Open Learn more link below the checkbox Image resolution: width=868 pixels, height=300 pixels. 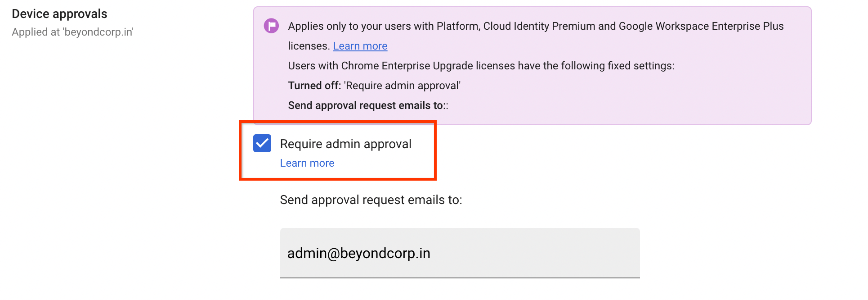pos(307,163)
